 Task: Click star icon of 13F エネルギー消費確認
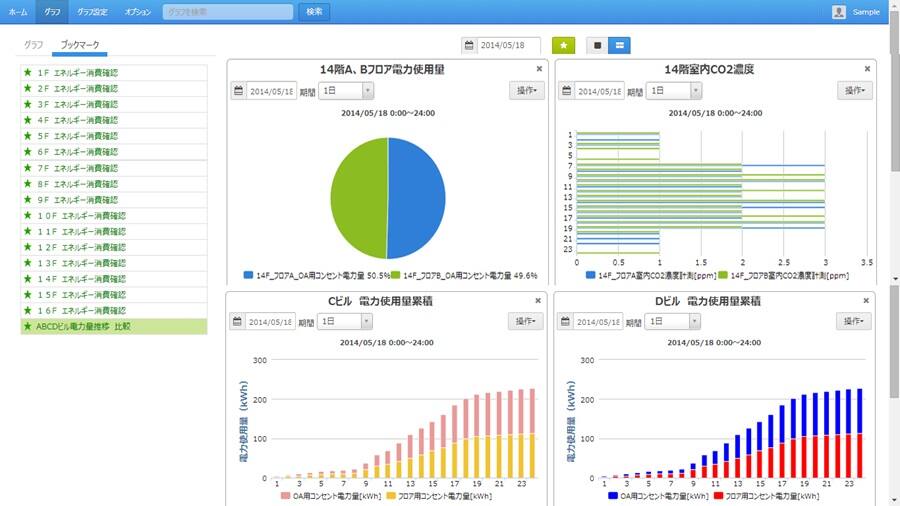tap(28, 263)
